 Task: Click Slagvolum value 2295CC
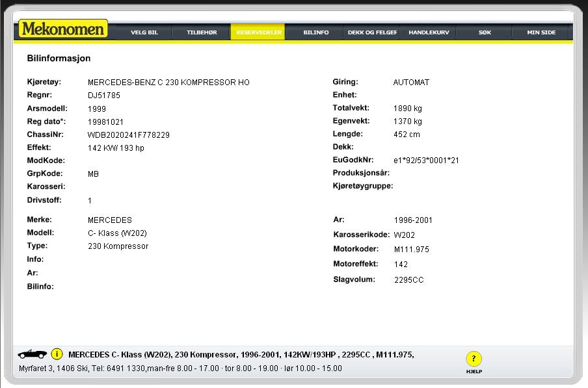coord(408,280)
